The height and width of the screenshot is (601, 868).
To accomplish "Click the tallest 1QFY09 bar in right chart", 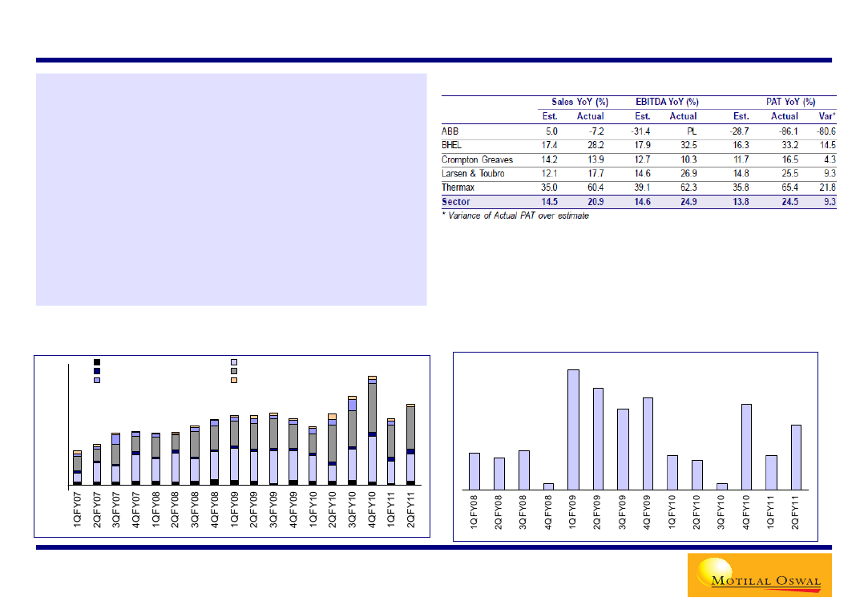I will point(573,429).
